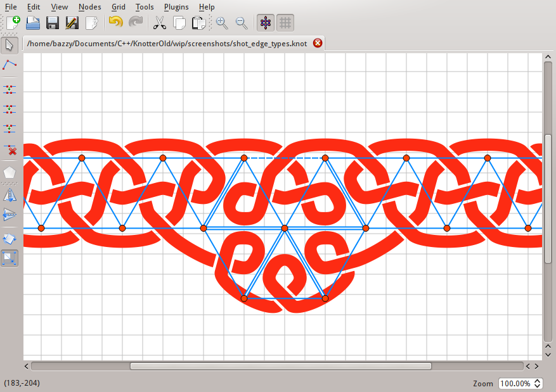Select the bottom-left node of the pendant

(244, 298)
